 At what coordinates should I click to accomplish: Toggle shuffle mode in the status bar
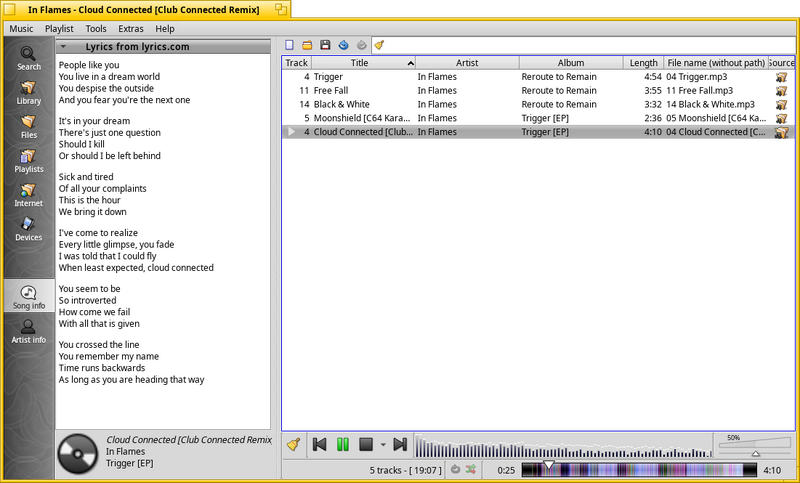click(x=471, y=470)
